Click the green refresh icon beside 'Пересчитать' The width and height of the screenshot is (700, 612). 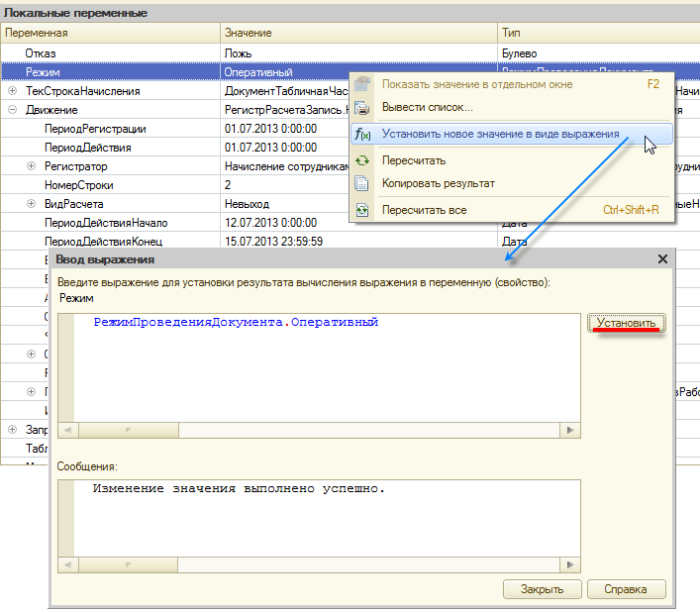point(362,160)
